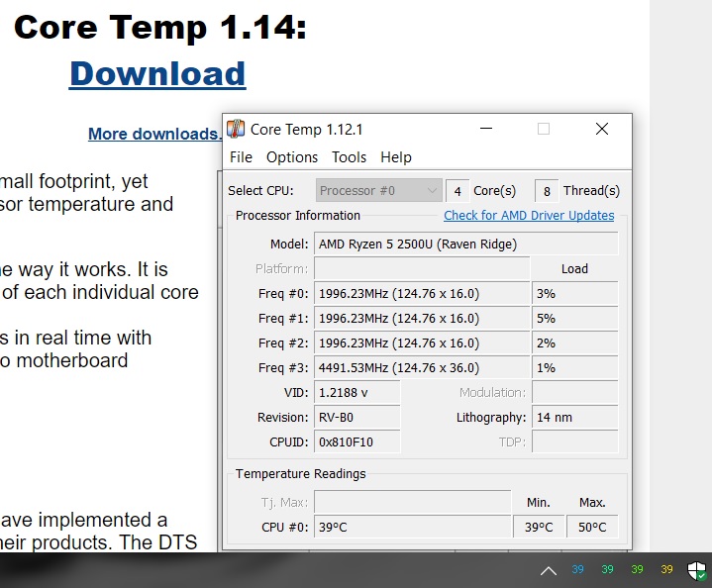Click the Core Temp 1.12.1 window title

[x=307, y=130]
